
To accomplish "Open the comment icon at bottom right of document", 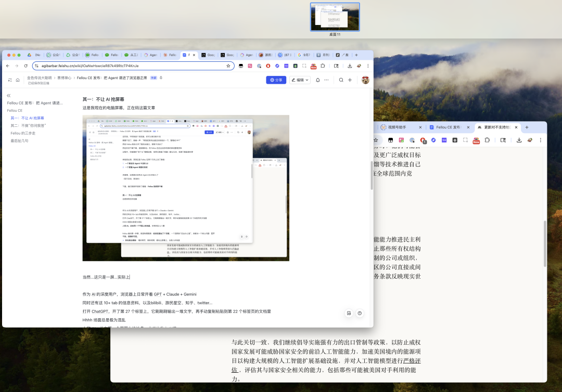I will pos(349,313).
